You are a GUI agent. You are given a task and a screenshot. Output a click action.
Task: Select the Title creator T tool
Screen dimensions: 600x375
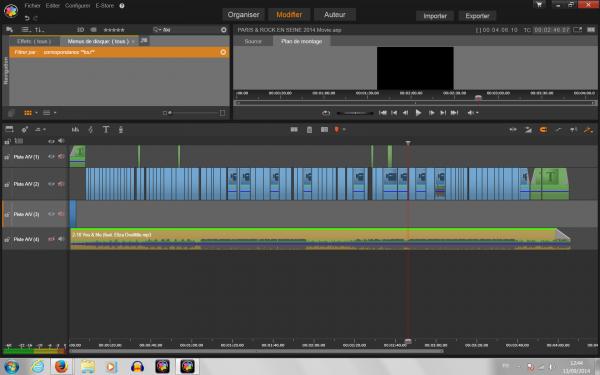(x=106, y=130)
